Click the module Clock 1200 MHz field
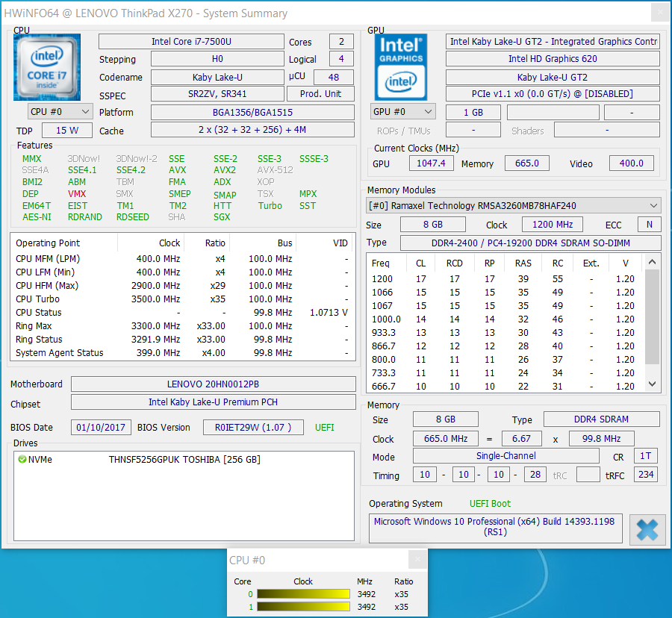The height and width of the screenshot is (618, 672). pos(553,225)
